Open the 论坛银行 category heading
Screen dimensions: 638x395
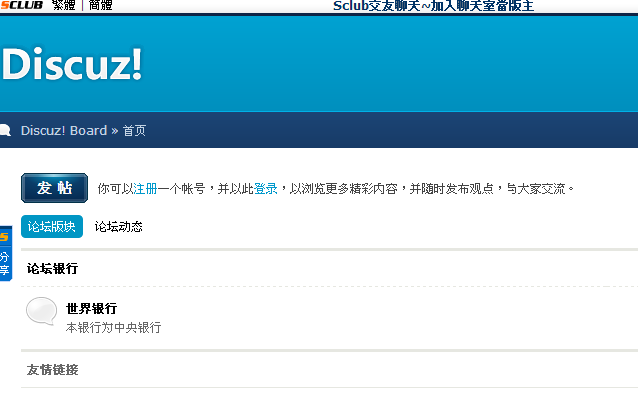click(52, 268)
